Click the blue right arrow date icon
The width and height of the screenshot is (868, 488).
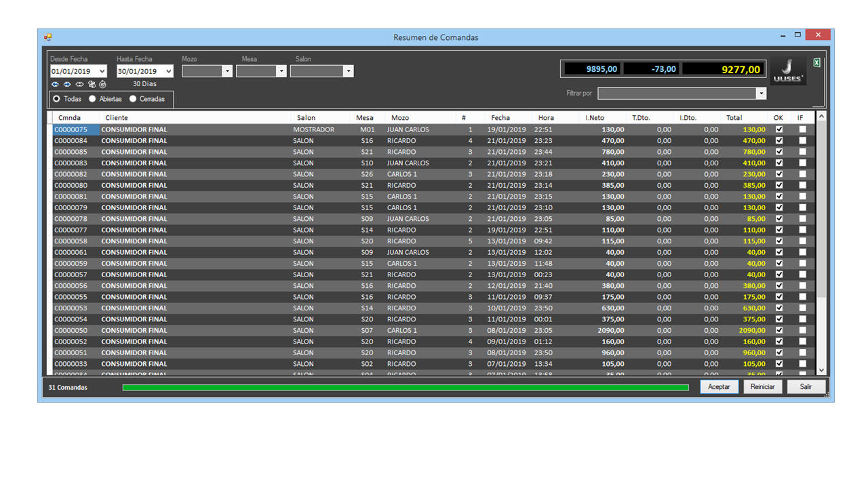[x=67, y=84]
